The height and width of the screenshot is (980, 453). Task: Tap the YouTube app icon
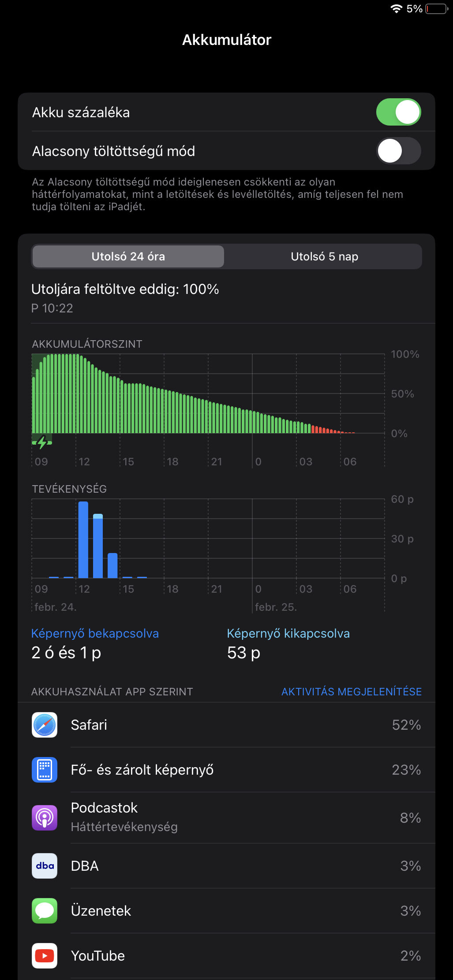[x=45, y=956]
